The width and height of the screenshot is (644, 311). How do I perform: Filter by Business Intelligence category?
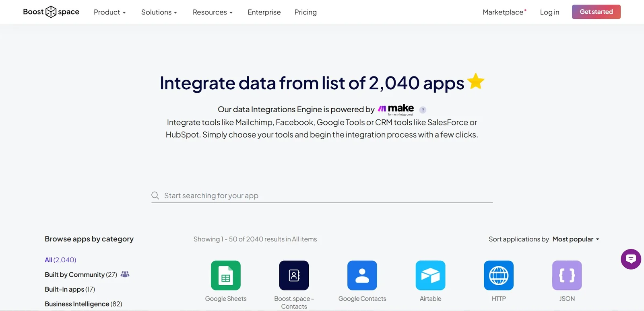click(83, 304)
